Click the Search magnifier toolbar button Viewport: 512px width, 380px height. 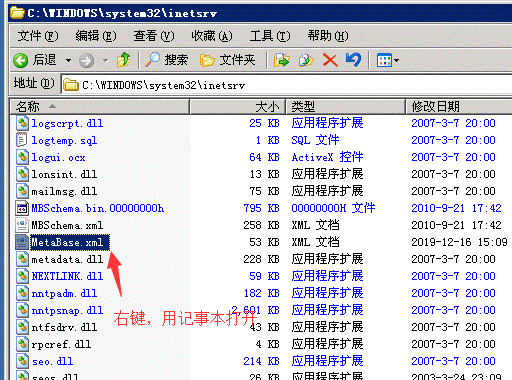tap(167, 60)
